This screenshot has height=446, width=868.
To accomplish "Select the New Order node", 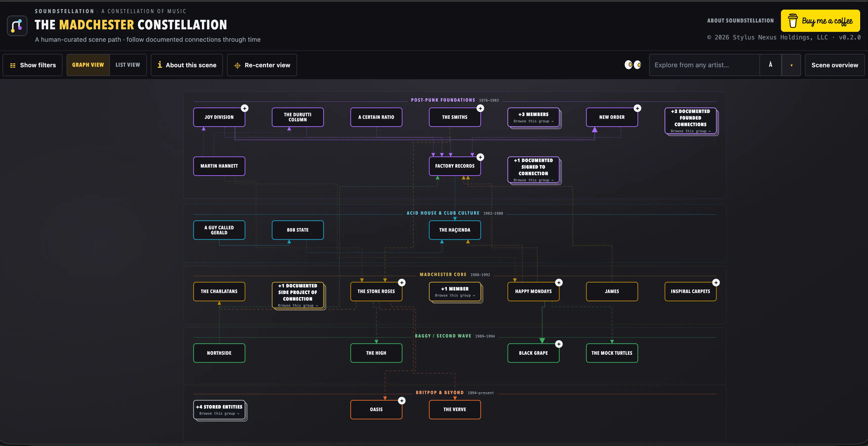I will [x=612, y=117].
